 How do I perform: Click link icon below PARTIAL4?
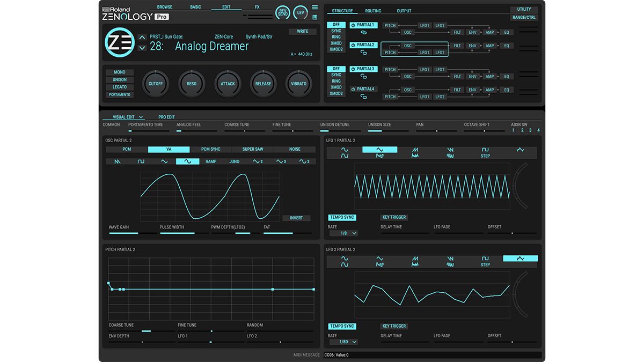point(363,97)
